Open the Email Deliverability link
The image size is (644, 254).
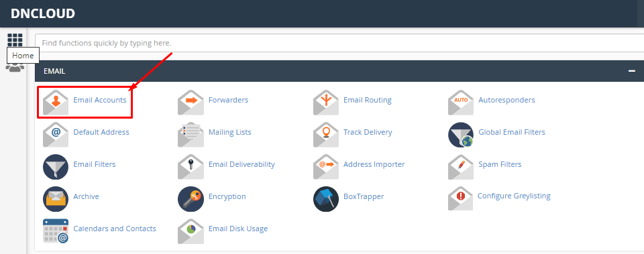(x=241, y=164)
